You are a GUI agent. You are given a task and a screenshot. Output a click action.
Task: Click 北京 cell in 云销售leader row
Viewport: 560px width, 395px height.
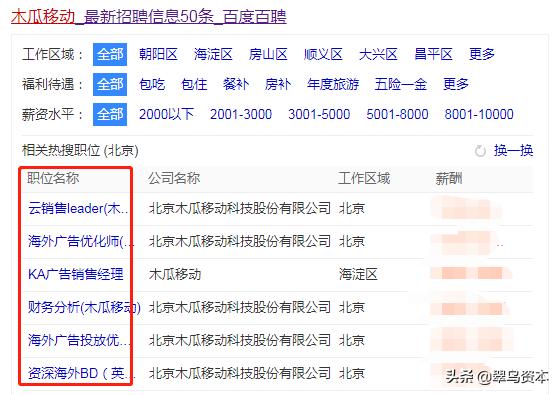click(352, 208)
